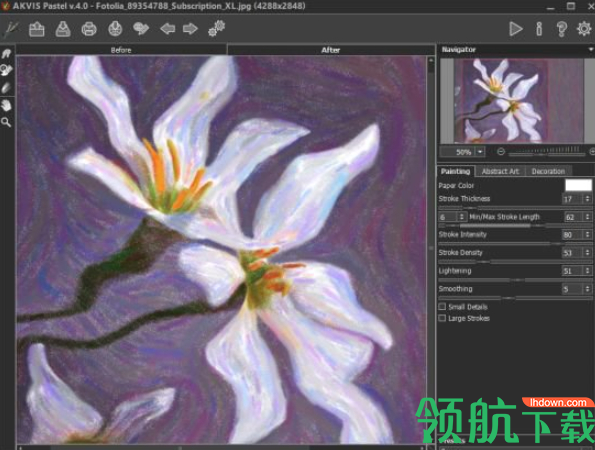Image resolution: width=595 pixels, height=450 pixels.
Task: Click the Save image toolbar icon
Action: click(x=63, y=29)
